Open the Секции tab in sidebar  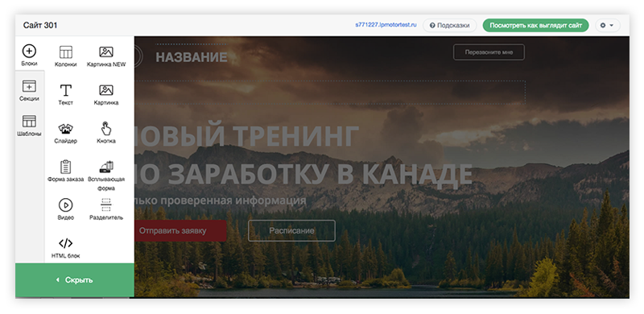[29, 91]
